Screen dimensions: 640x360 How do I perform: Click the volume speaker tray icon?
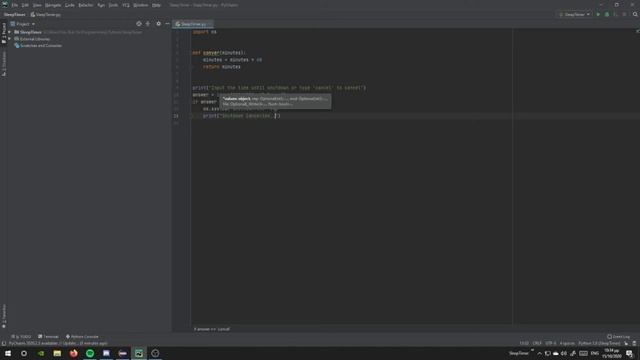click(564, 353)
